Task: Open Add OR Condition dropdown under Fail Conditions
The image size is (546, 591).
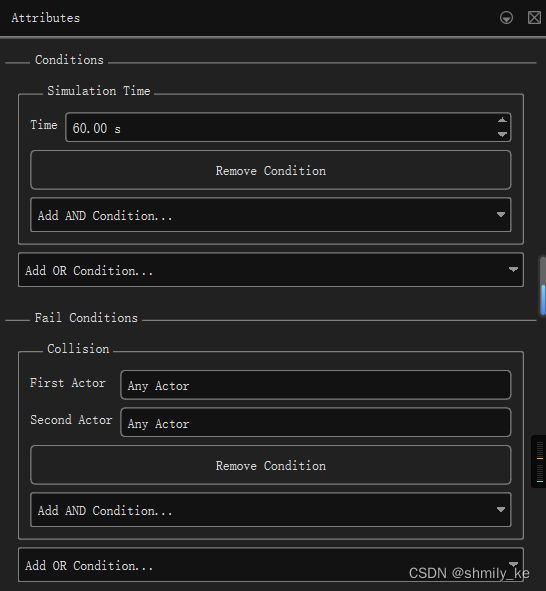Action: point(271,565)
